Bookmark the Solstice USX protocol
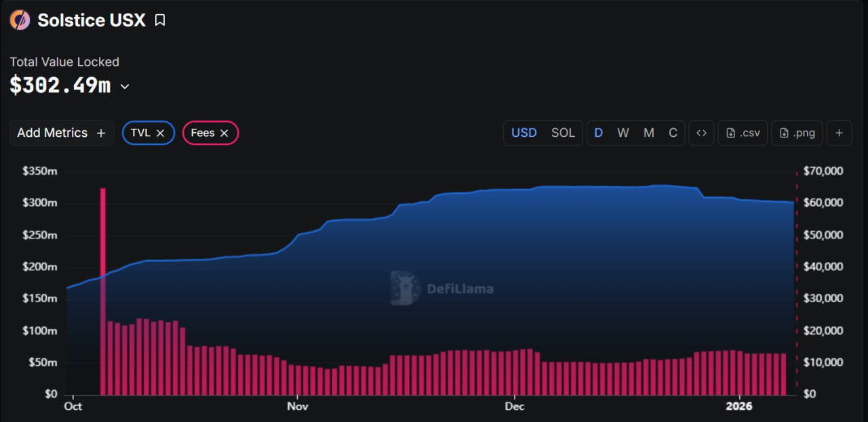The image size is (868, 422). pos(160,20)
